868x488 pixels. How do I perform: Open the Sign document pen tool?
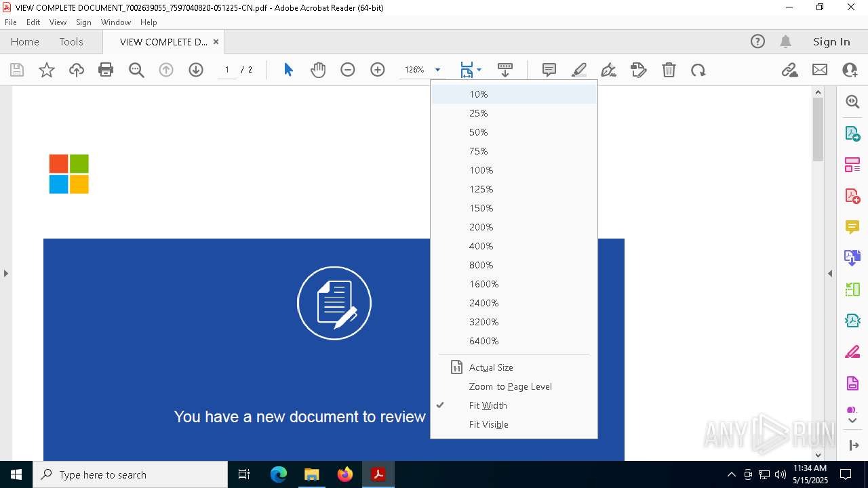(609, 70)
